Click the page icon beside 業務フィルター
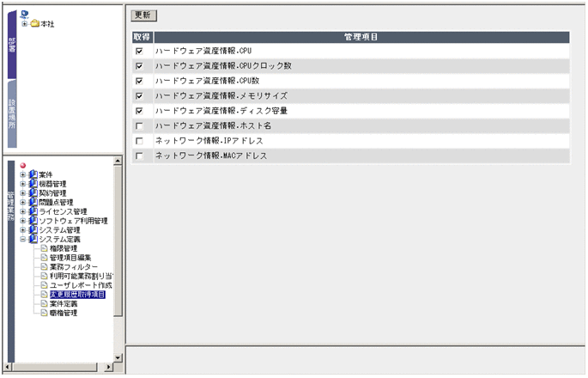The width and height of the screenshot is (588, 378). click(44, 266)
